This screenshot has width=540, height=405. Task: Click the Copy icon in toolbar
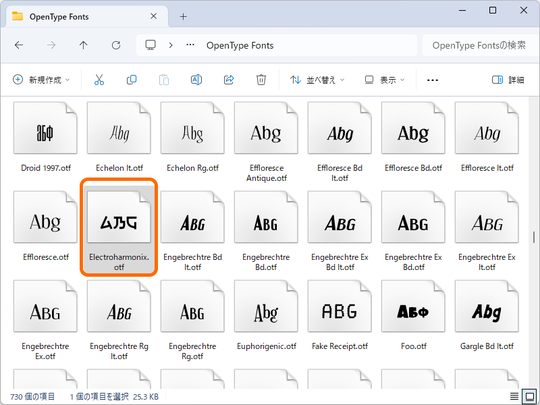(x=132, y=80)
